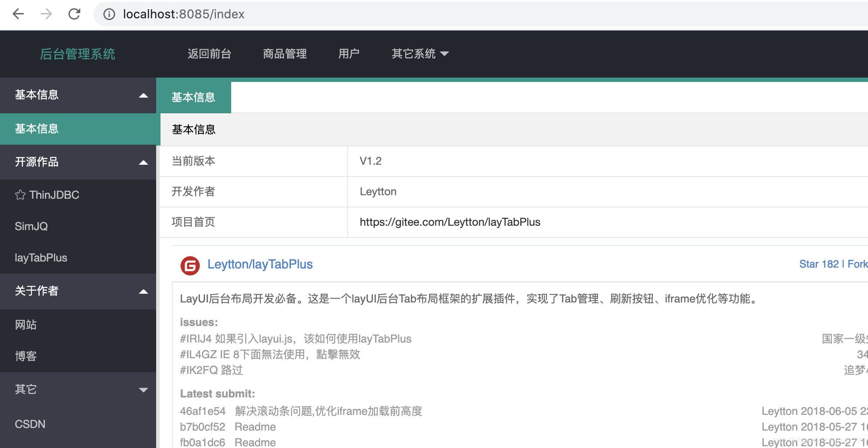Select the V1.2 version value
Screen dimensions: 868x448
click(371, 161)
